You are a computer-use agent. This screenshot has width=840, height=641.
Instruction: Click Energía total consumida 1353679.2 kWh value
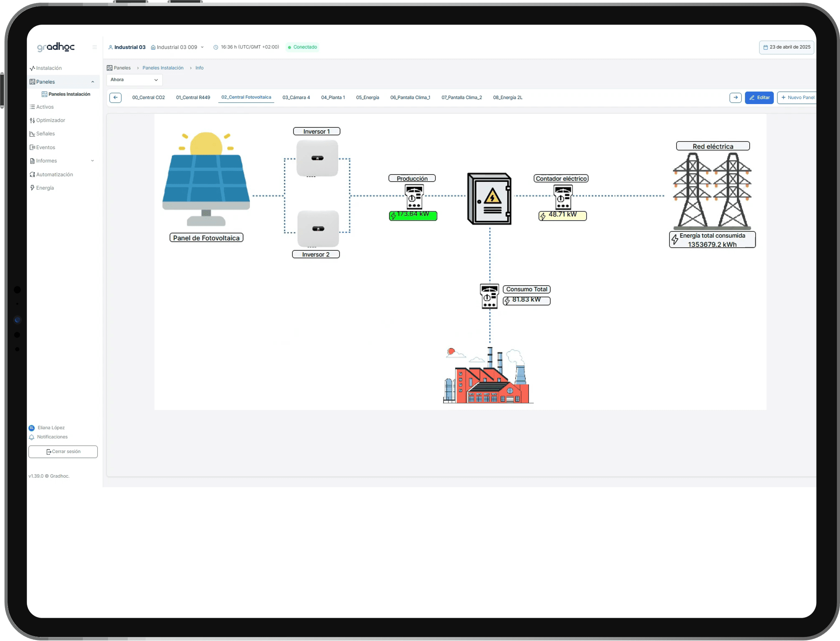712,240
